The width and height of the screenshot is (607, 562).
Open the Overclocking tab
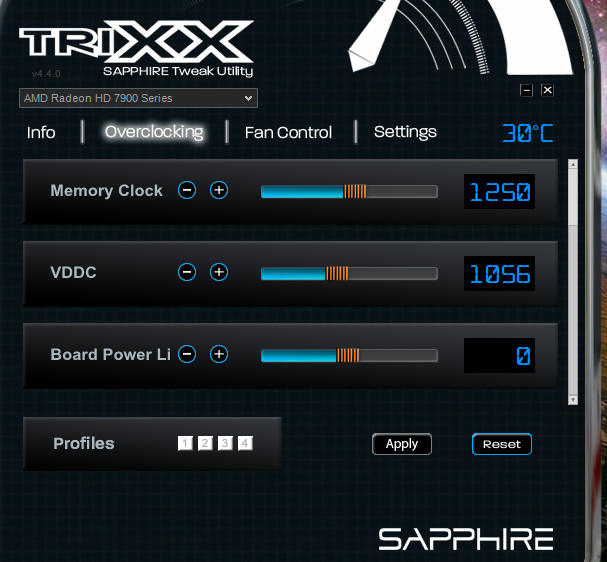point(154,132)
